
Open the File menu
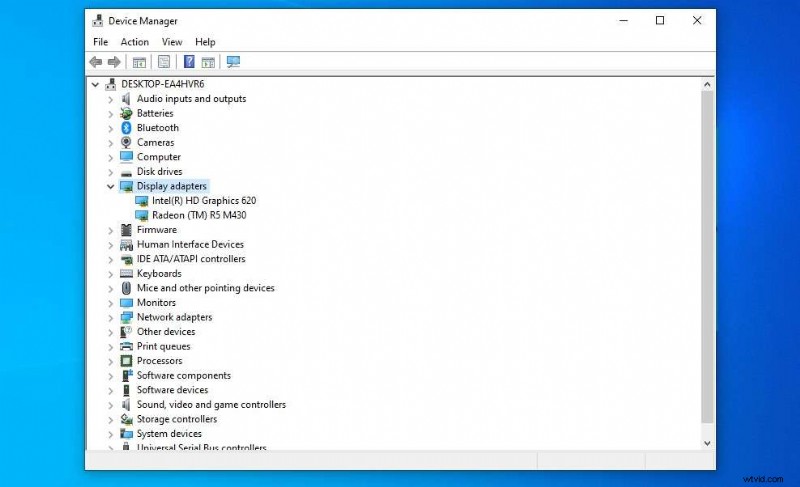[x=100, y=42]
